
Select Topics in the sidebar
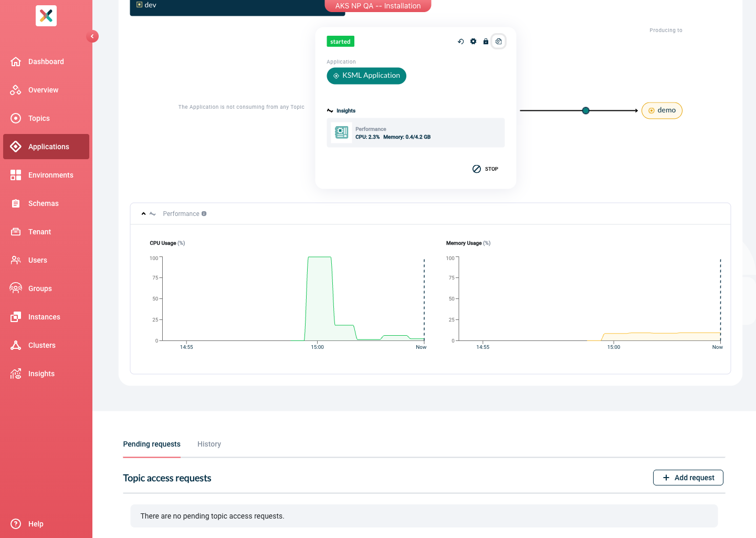(39, 118)
